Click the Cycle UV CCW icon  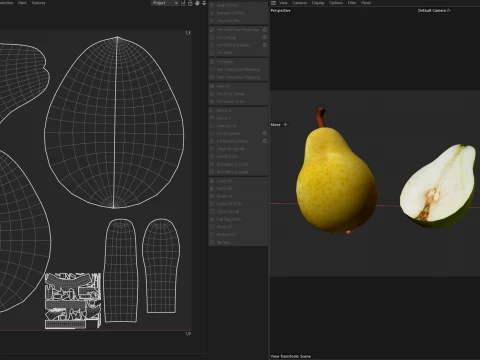[x=212, y=204]
